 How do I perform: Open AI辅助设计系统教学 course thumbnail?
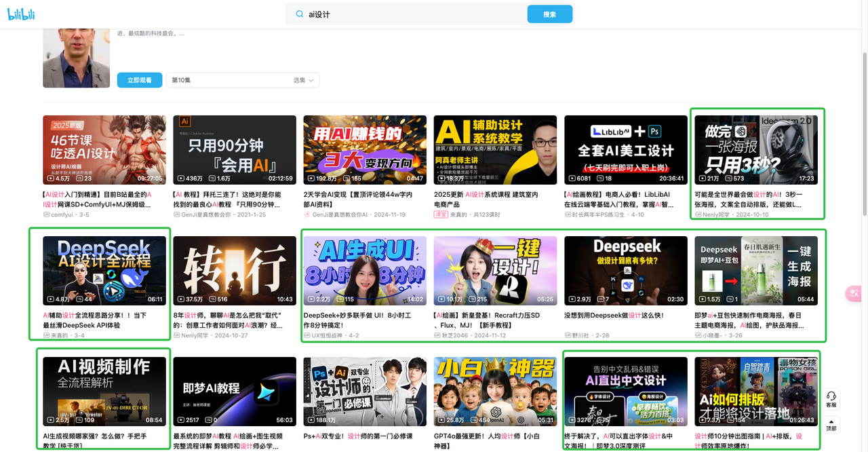coord(495,150)
